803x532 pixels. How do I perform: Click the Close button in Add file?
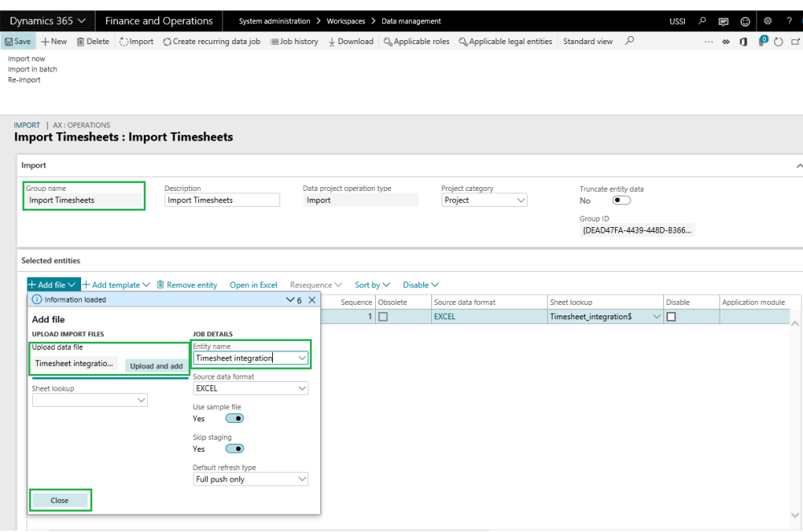[x=59, y=500]
